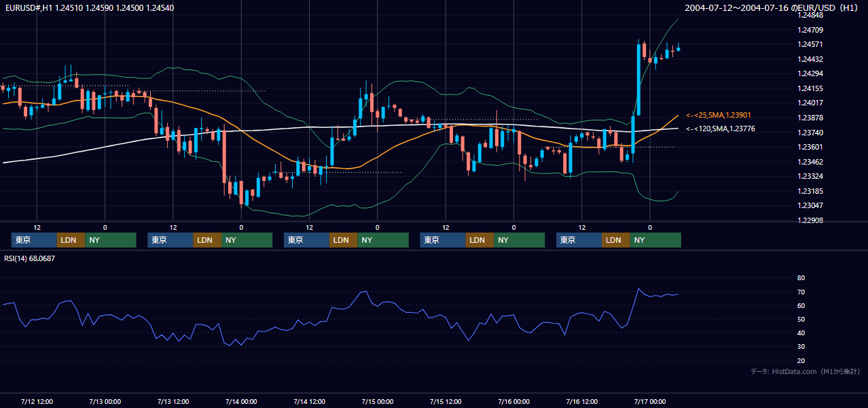This screenshot has width=868, height=408.
Task: Click the RSI scale value 80
Action: 801,278
